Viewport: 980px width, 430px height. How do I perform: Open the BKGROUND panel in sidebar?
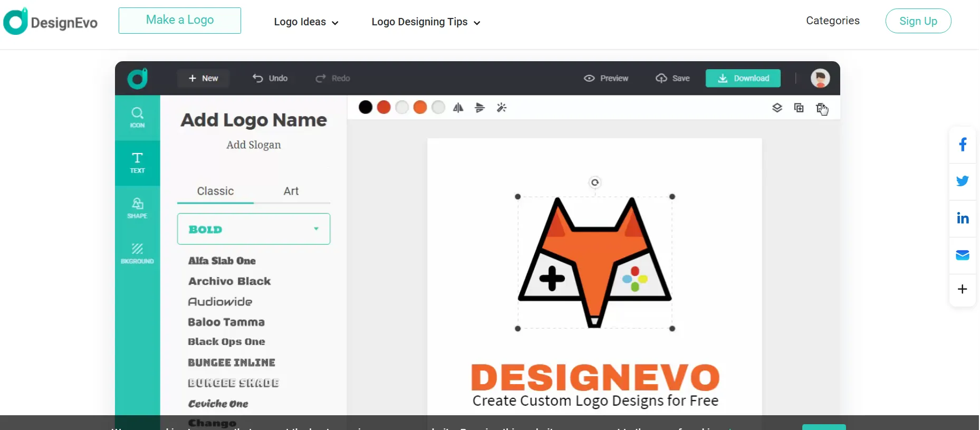point(137,253)
